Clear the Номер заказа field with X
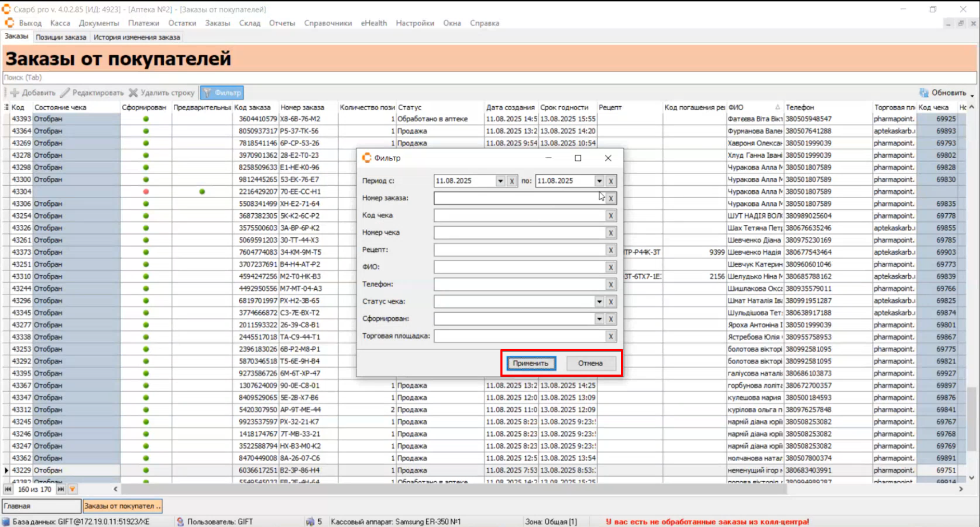Viewport: 980px width, 527px height. pos(611,198)
